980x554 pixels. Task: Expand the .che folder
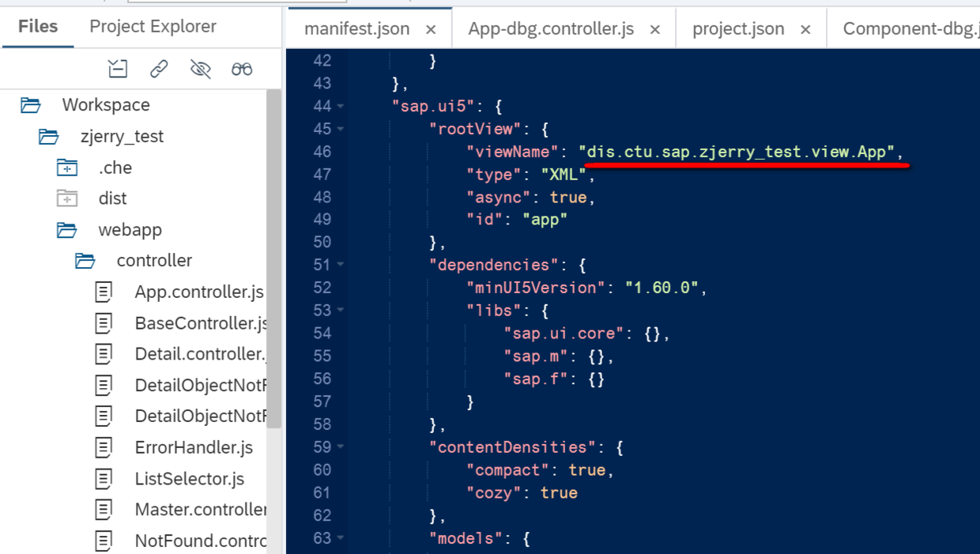[67, 168]
